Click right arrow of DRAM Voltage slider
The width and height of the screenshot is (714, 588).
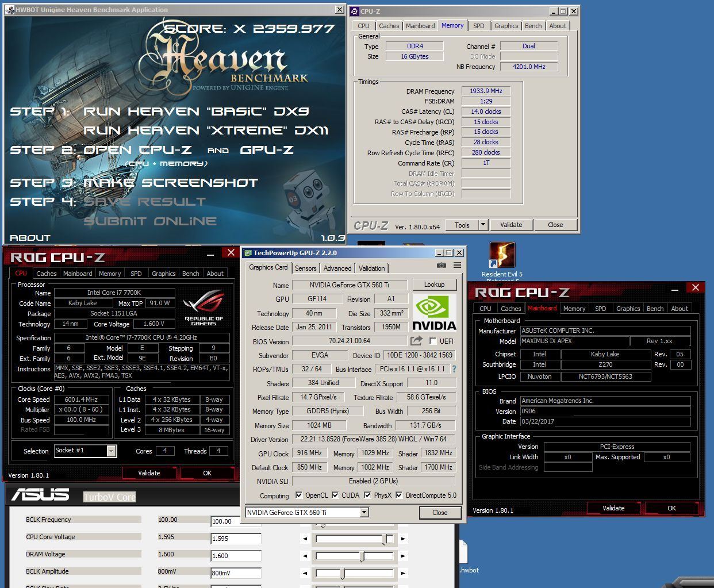(404, 556)
